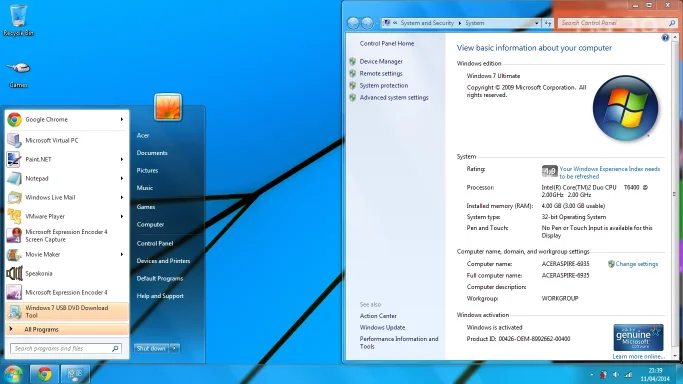The height and width of the screenshot is (384, 683).
Task: Click Windows Experience Index refresh link
Action: pyautogui.click(x=610, y=172)
